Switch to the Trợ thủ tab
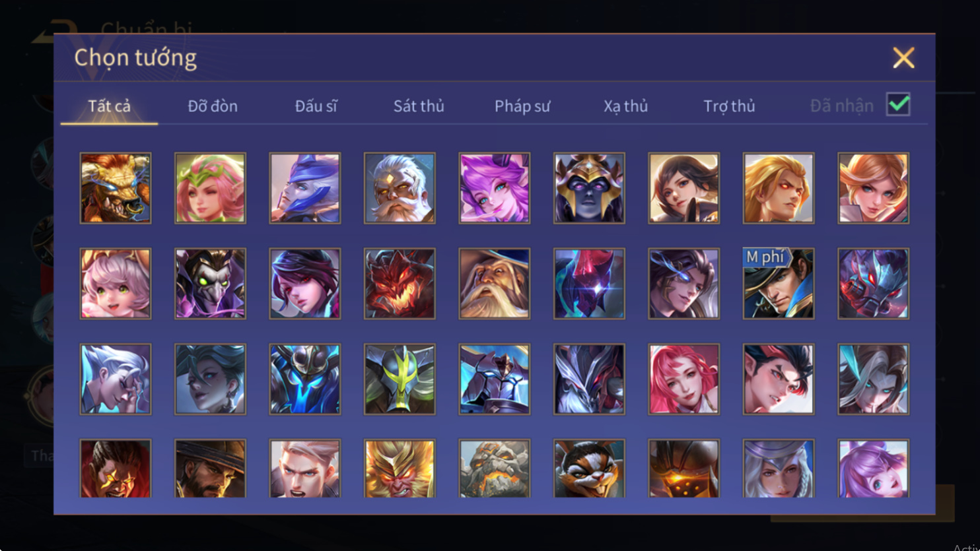Image resolution: width=980 pixels, height=551 pixels. [x=729, y=106]
